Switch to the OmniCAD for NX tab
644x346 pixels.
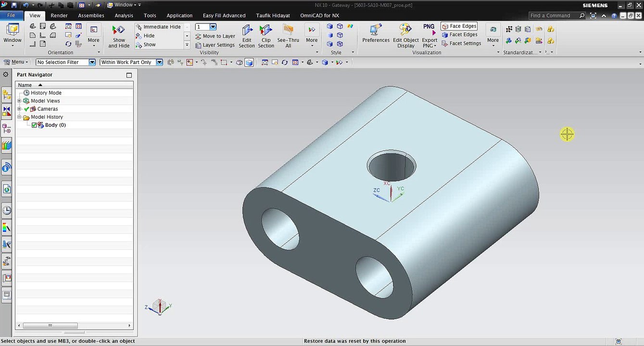[x=319, y=15]
